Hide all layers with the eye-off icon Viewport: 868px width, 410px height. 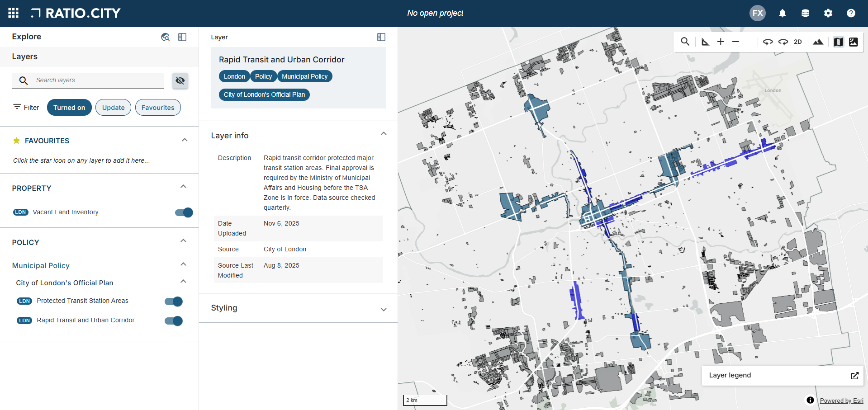(x=180, y=80)
